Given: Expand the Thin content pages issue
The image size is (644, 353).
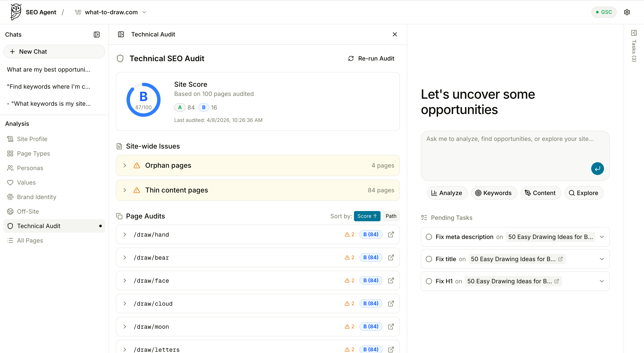Looking at the screenshot, I should coord(125,190).
